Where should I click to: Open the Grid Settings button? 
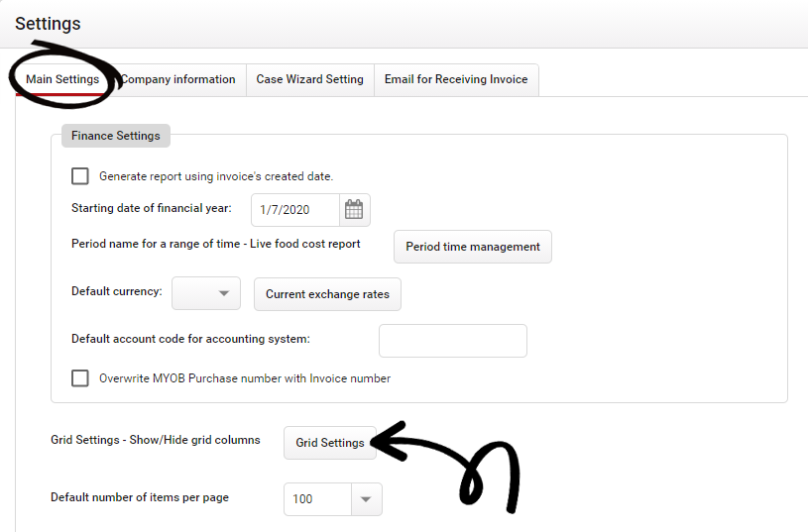click(330, 443)
